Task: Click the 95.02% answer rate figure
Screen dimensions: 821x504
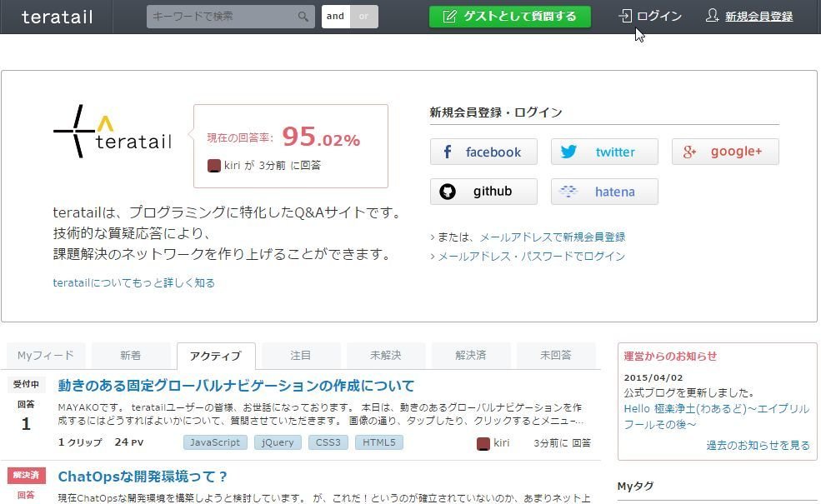Action: pos(321,137)
